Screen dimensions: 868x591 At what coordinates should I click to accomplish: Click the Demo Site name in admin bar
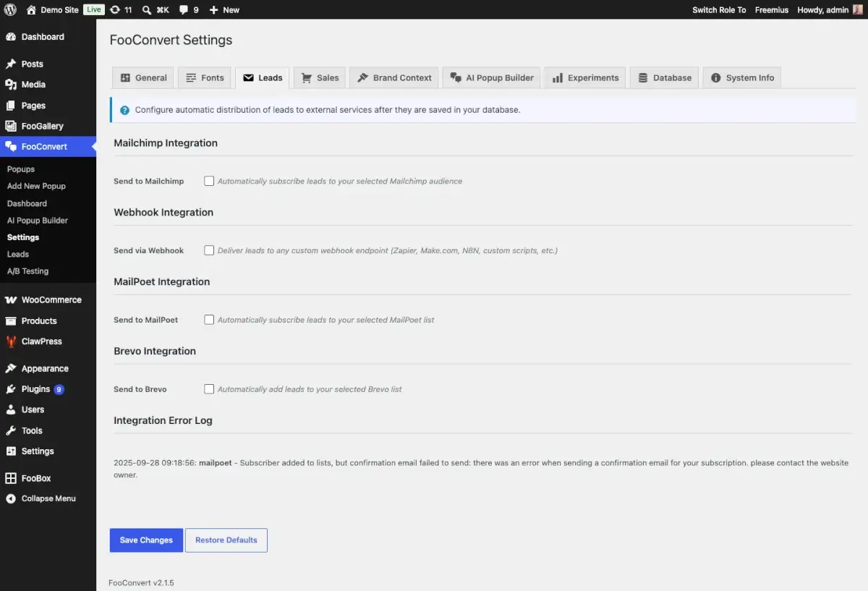(59, 9)
